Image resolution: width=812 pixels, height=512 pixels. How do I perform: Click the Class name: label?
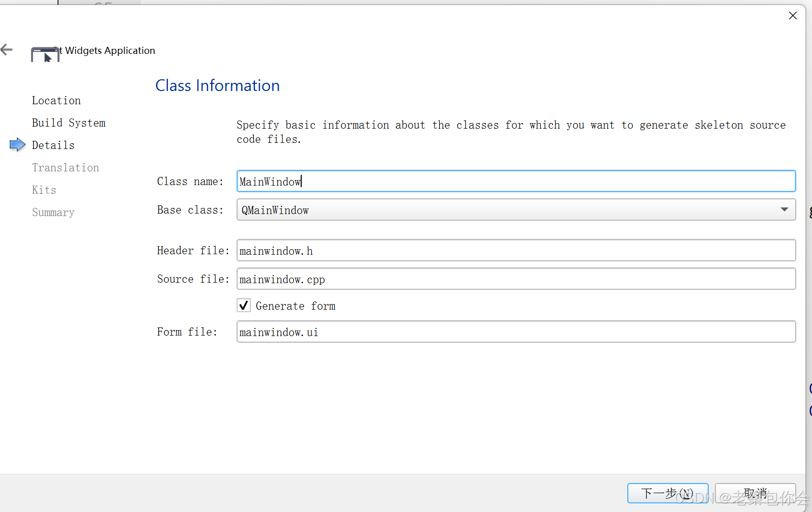point(190,182)
